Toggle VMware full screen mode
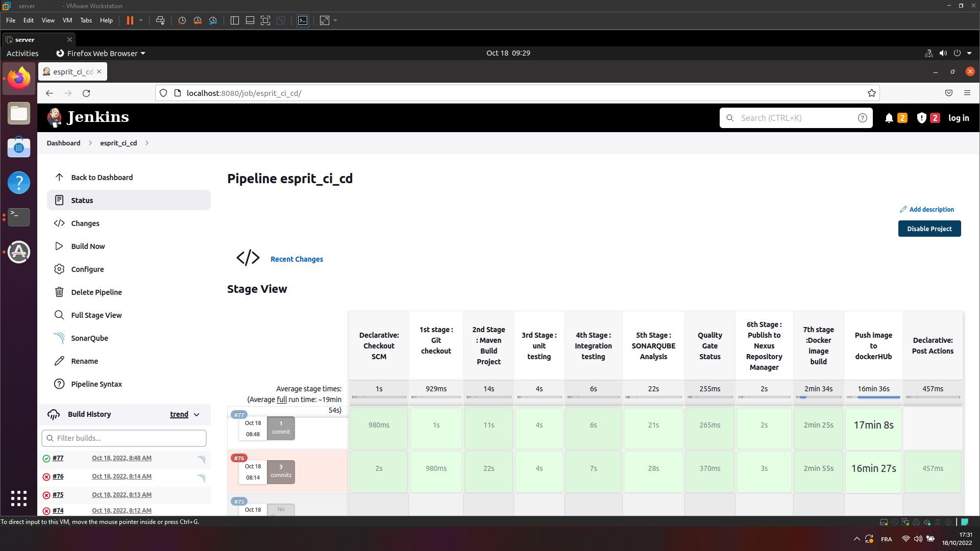 click(x=265, y=20)
